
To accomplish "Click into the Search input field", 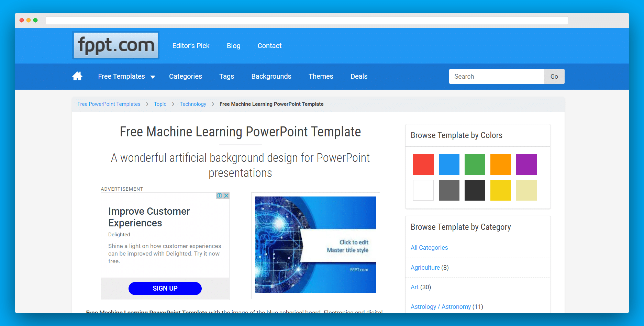I will point(496,76).
